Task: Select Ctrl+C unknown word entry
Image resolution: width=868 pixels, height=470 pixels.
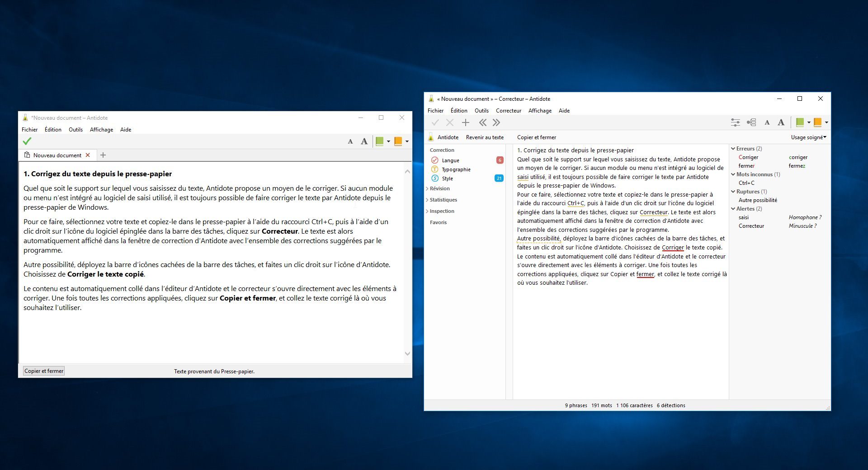Action: coord(780,183)
